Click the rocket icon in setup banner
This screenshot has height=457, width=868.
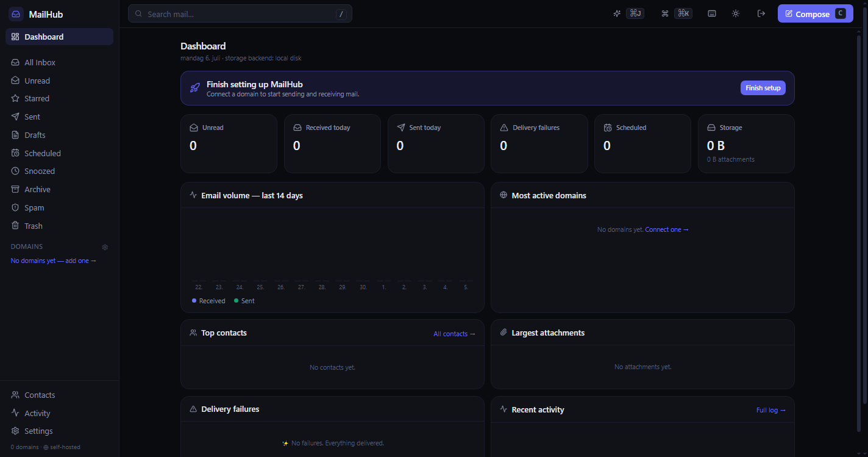(195, 88)
